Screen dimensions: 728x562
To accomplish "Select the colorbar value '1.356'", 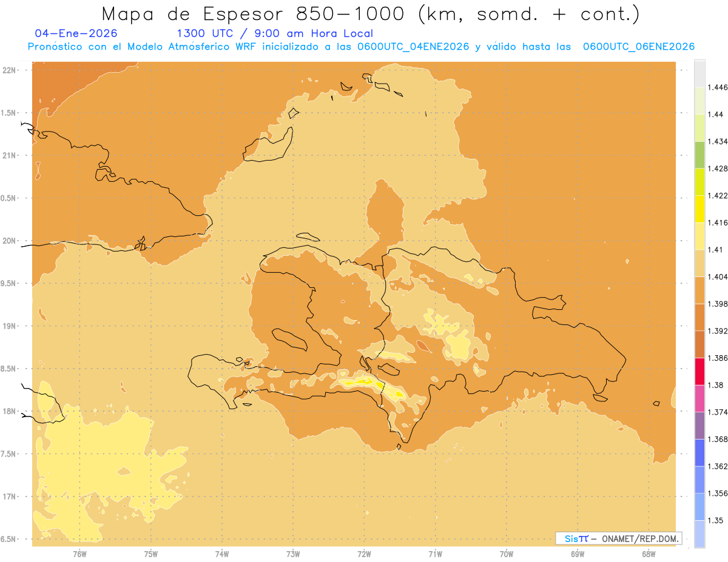I will coord(718,493).
